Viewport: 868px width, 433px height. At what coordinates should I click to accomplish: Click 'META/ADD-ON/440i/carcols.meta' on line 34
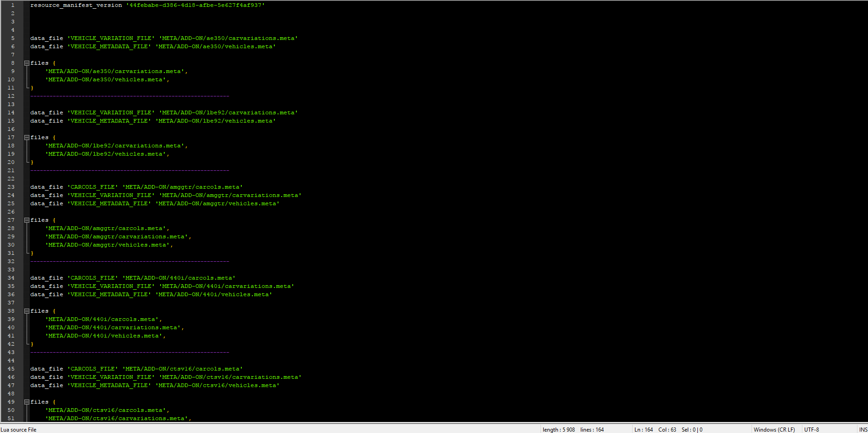(x=179, y=278)
